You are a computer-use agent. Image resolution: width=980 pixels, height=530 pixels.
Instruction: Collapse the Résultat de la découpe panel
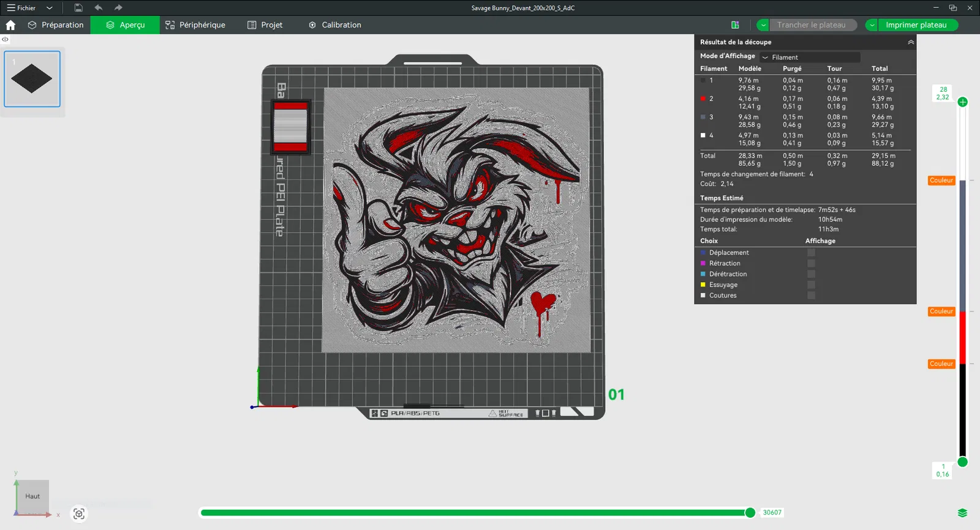point(911,42)
